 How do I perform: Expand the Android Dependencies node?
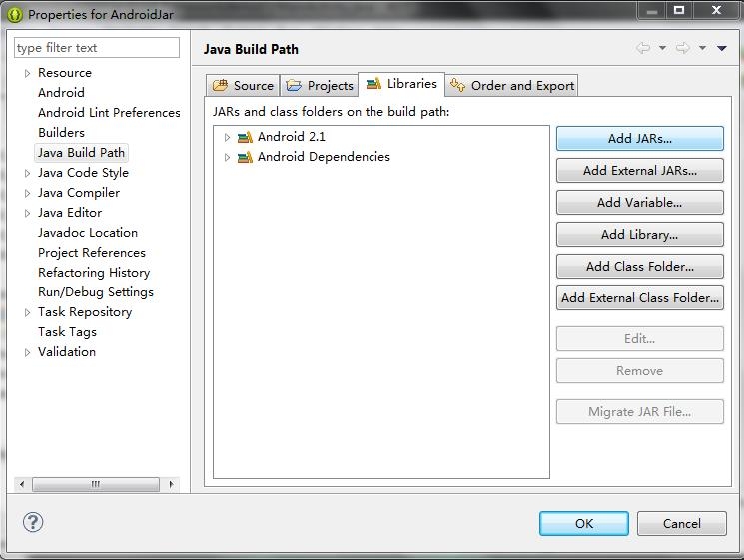point(227,157)
